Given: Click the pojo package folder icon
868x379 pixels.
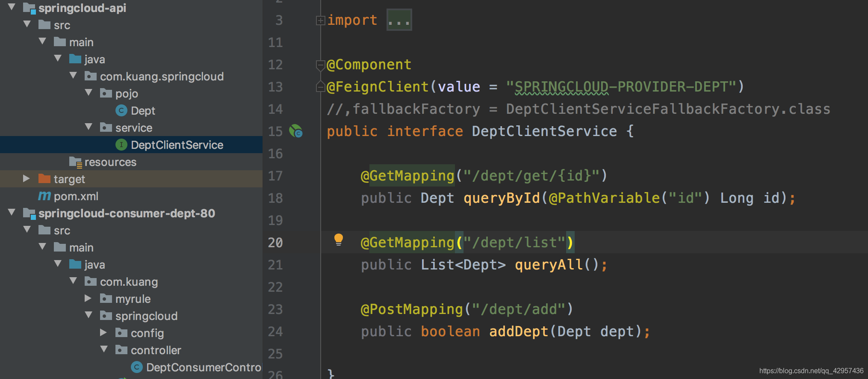Looking at the screenshot, I should [106, 93].
